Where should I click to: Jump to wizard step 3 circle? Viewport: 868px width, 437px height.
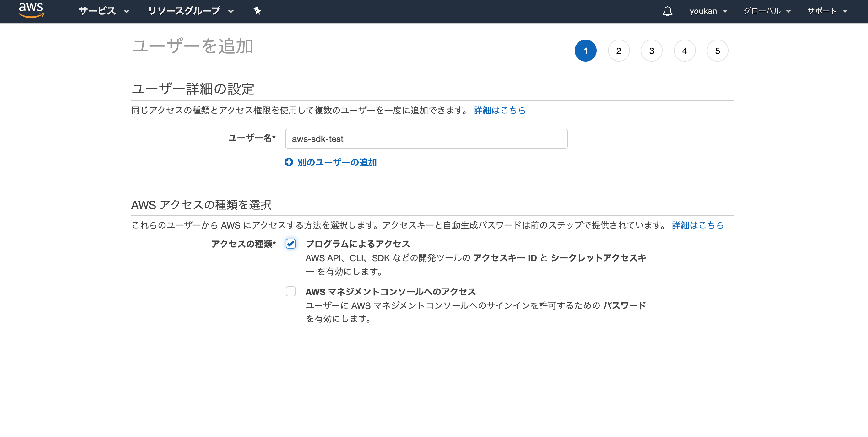(651, 51)
